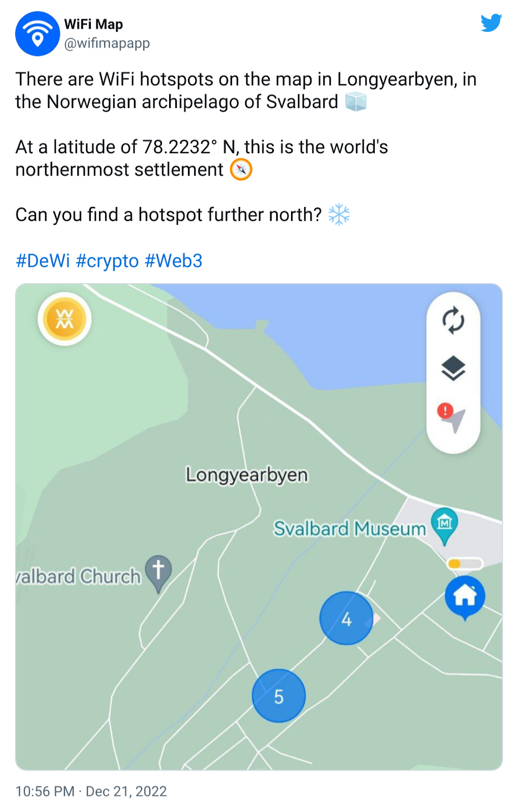Image resolution: width=518 pixels, height=812 pixels.
Task: Open the @wifimapapp handle
Action: pos(107,44)
